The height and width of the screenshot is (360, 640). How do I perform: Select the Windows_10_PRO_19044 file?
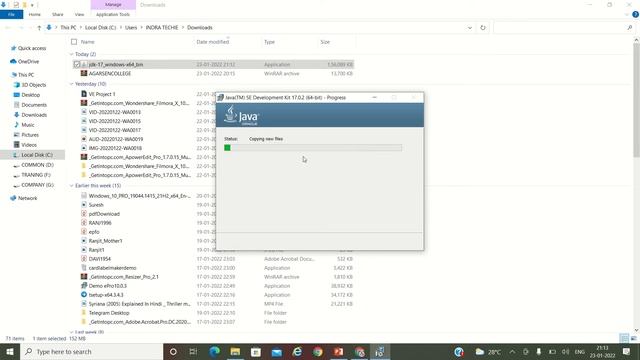140,196
